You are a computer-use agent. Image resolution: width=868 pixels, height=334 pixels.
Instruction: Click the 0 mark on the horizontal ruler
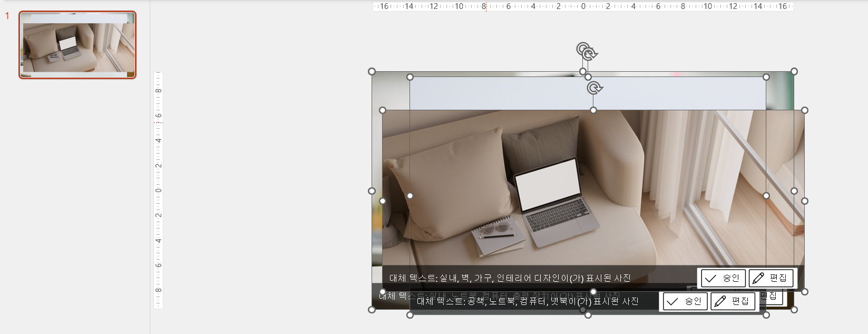(x=583, y=6)
